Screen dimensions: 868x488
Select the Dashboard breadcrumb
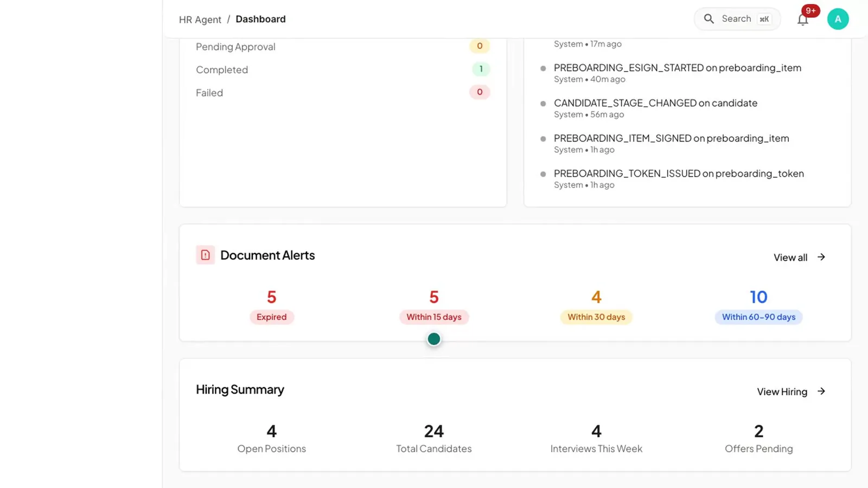click(x=260, y=19)
